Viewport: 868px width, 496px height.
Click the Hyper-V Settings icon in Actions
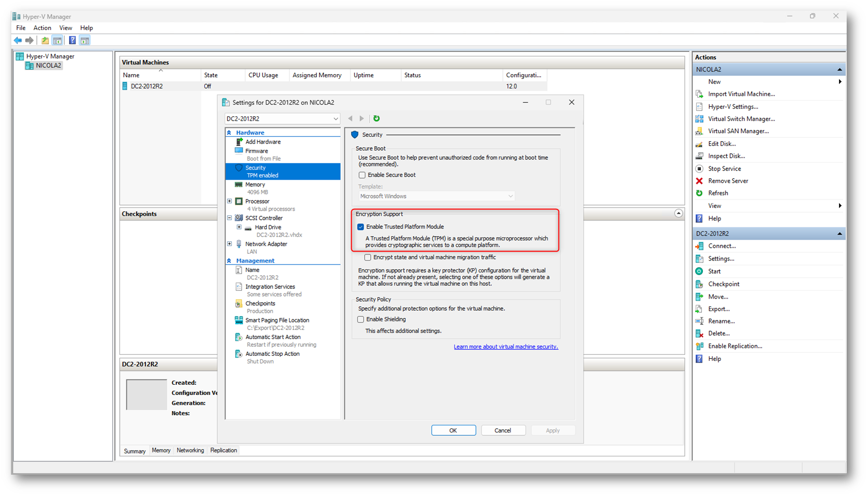coord(699,107)
